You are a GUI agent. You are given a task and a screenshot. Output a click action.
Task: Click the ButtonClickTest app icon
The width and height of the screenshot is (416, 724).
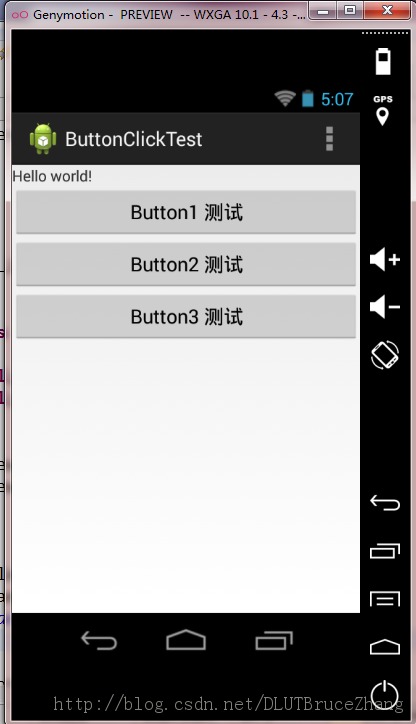(x=43, y=139)
